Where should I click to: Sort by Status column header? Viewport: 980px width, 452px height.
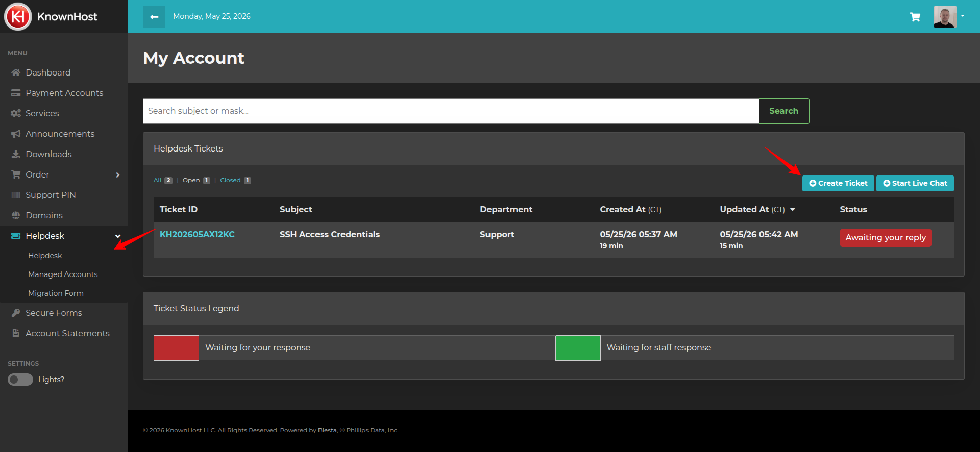coord(853,209)
